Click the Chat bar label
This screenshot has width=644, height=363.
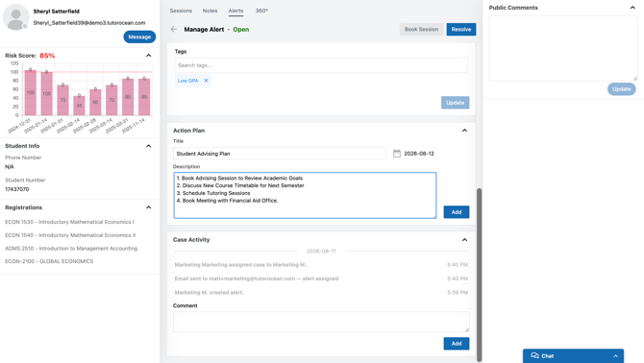(548, 356)
